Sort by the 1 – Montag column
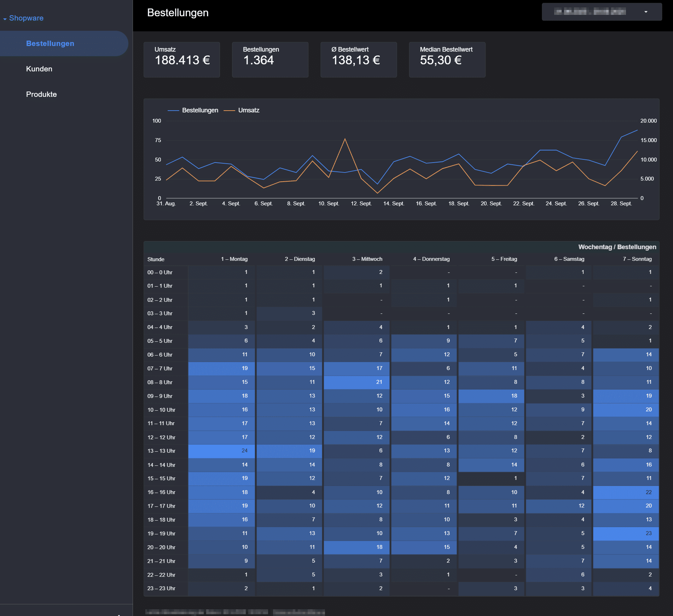The height and width of the screenshot is (616, 673). point(234,259)
